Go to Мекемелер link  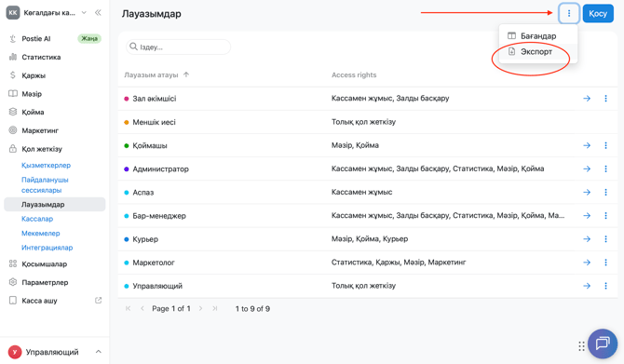(x=41, y=233)
